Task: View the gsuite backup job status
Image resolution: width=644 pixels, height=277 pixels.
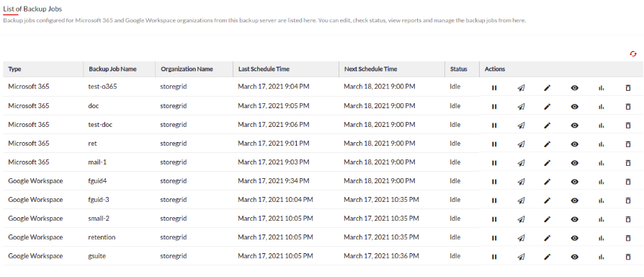Action: tap(575, 257)
